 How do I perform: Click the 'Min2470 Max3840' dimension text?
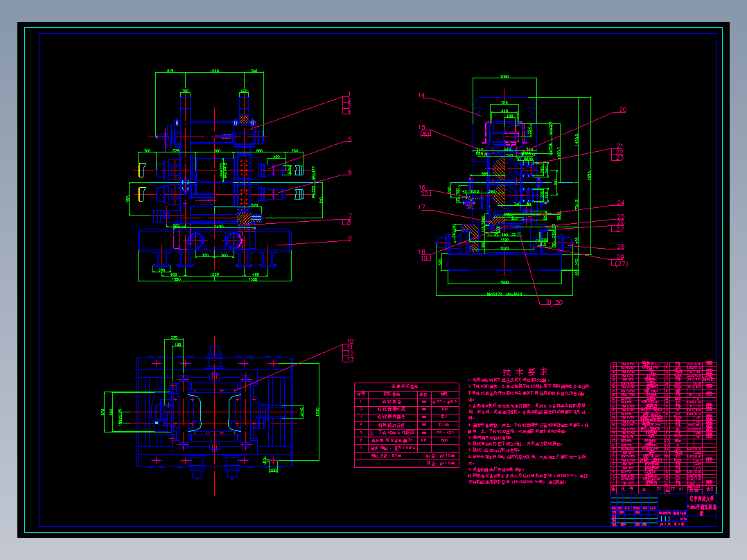[504, 294]
